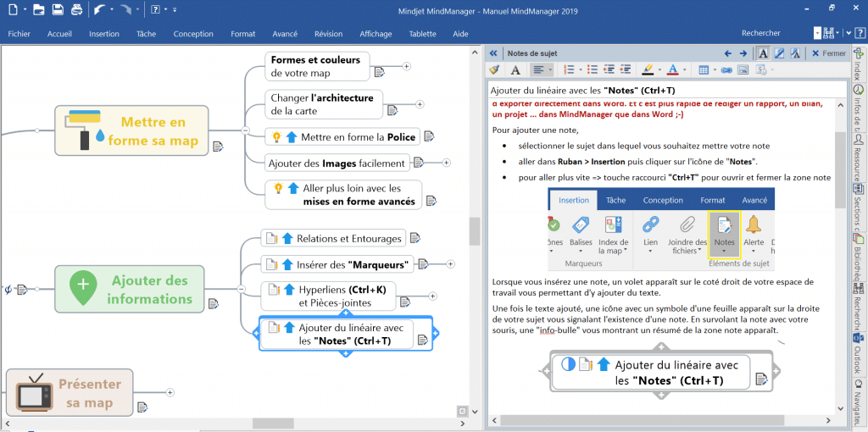Screen dimensions: 868x432
Task: Expand the Insérer des Marqueurs topic
Action: coord(451,264)
